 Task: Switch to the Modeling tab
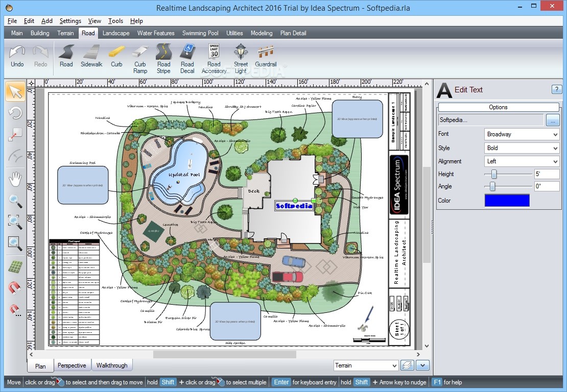click(262, 33)
